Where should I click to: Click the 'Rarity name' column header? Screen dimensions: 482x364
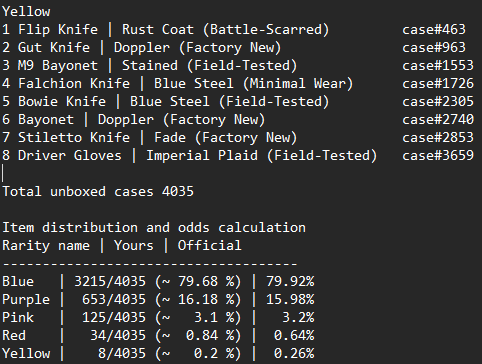tap(46, 246)
